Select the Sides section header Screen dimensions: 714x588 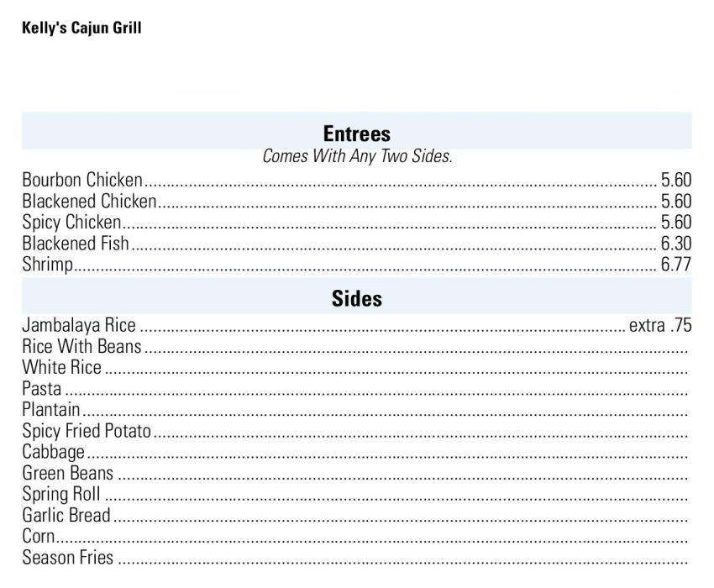click(x=357, y=298)
